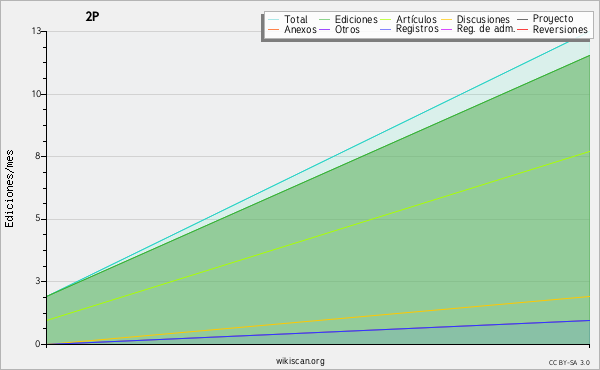
Task: Click the red Reversiones color line in legend
Action: coord(522,29)
